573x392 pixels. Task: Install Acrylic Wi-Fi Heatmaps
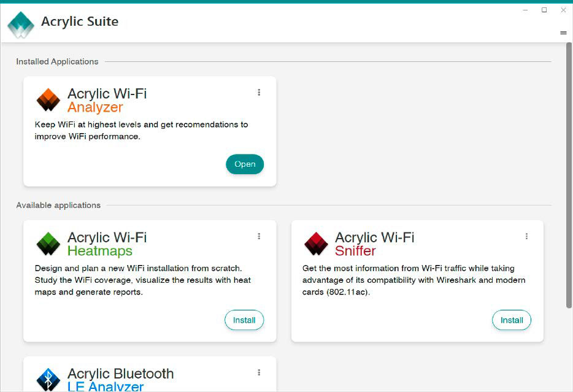(244, 320)
